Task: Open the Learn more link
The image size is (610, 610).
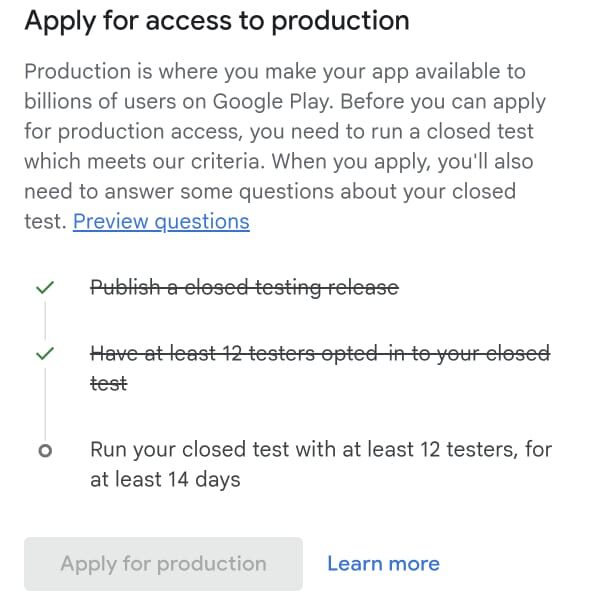Action: [383, 564]
